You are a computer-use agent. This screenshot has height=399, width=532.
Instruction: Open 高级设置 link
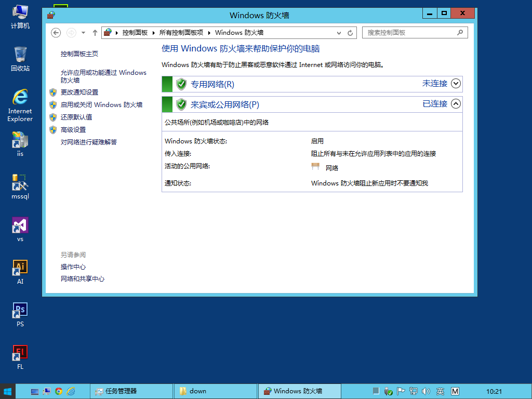coord(73,130)
